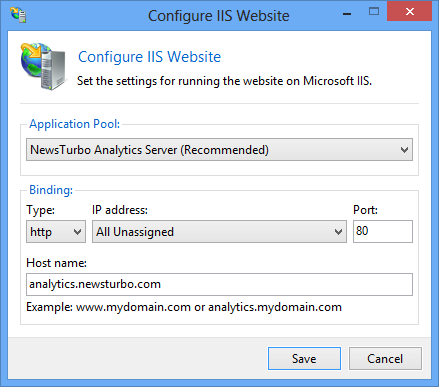Cancel the IIS configuration dialog
Image resolution: width=439 pixels, height=387 pixels.
[x=385, y=359]
